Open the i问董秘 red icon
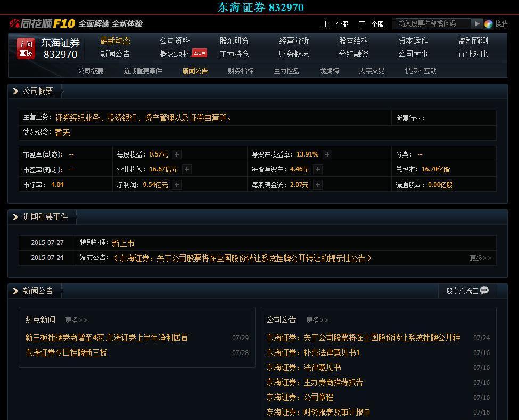 (x=26, y=48)
